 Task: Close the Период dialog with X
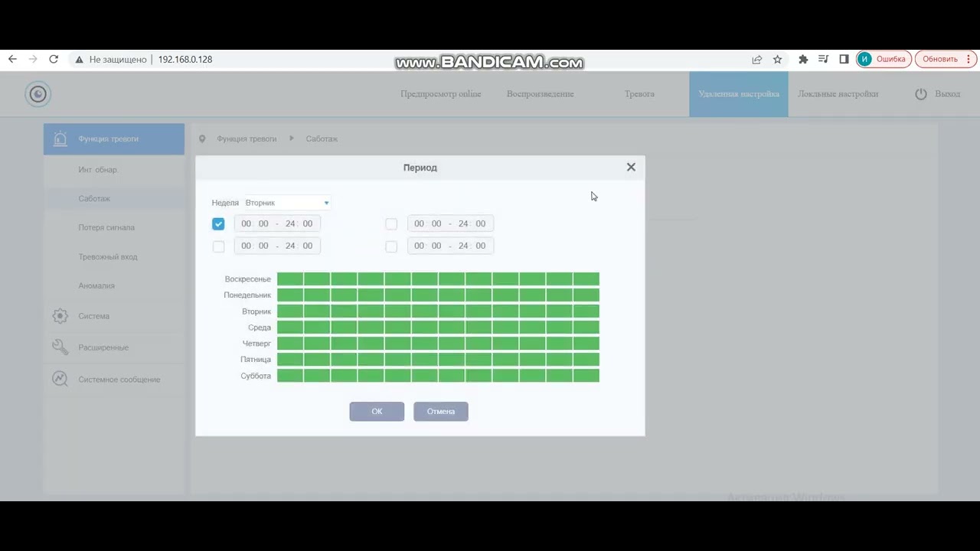pos(631,167)
